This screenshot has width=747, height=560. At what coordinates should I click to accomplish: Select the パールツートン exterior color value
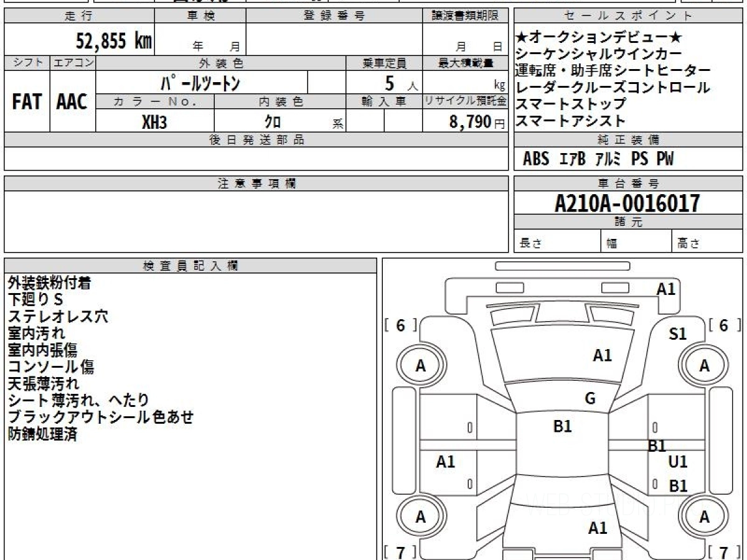(202, 82)
